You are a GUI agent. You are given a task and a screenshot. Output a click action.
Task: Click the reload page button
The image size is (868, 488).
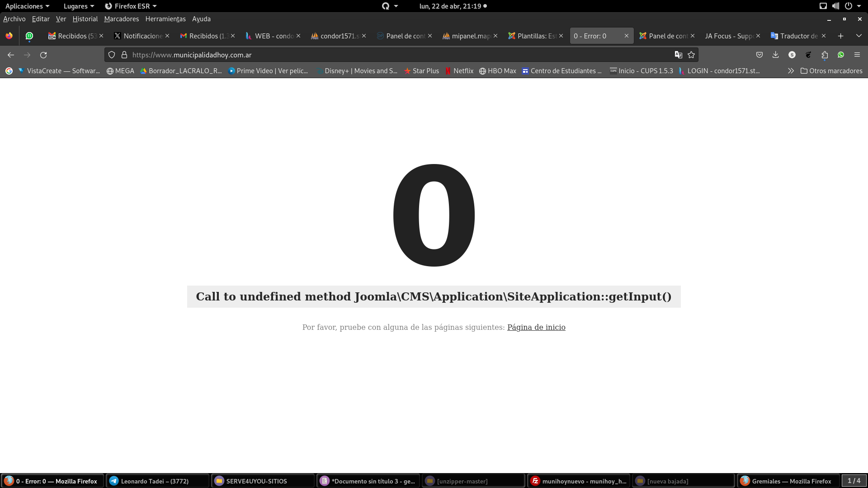point(43,55)
